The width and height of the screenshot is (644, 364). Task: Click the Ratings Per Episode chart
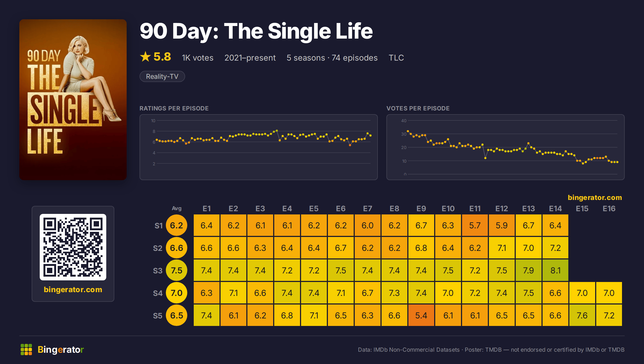pos(259,147)
